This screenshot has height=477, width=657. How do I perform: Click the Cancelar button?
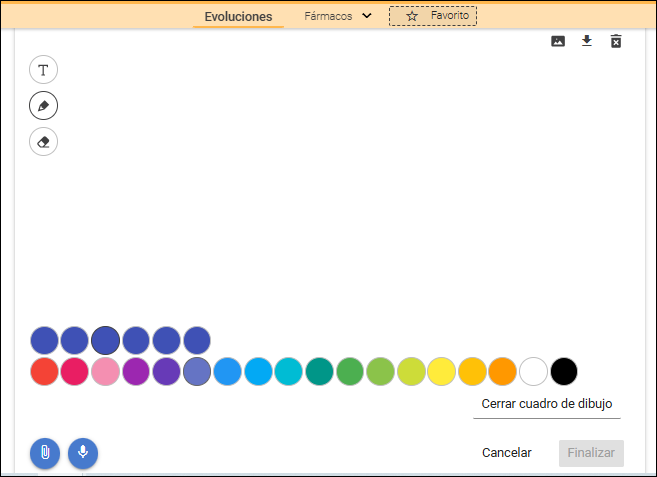point(507,453)
